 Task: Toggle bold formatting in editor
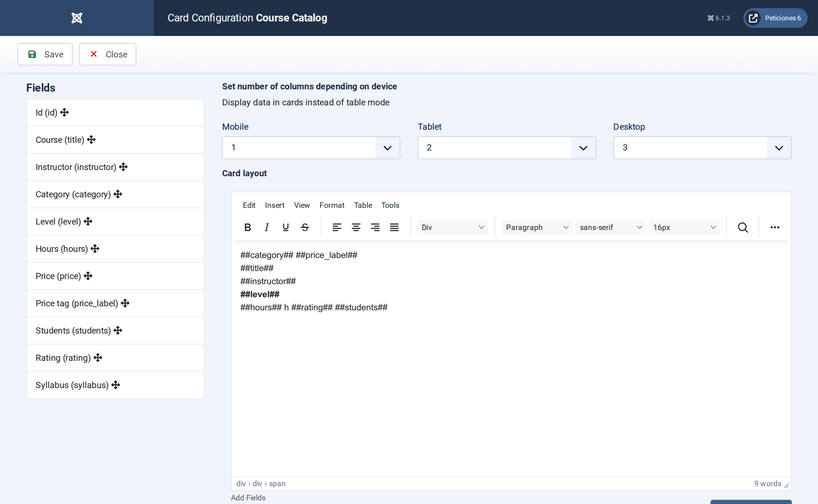248,227
